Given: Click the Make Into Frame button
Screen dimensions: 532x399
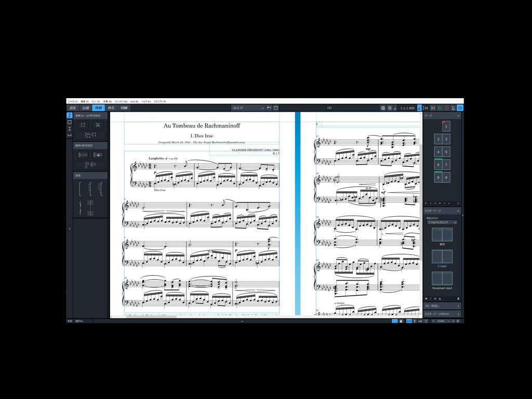Looking at the screenshot, I should click(83, 125).
